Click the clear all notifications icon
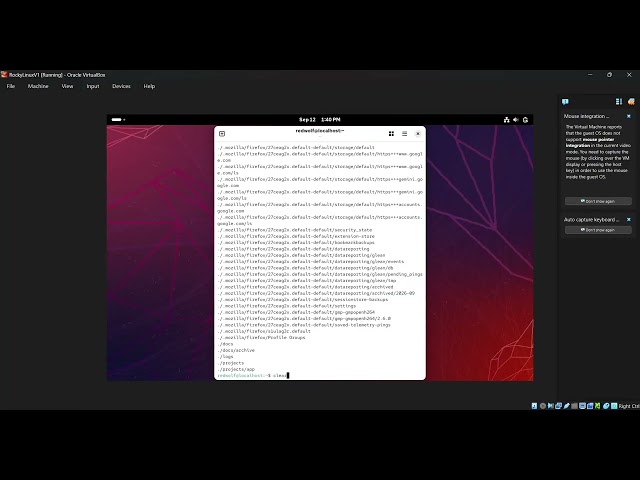 [631, 102]
